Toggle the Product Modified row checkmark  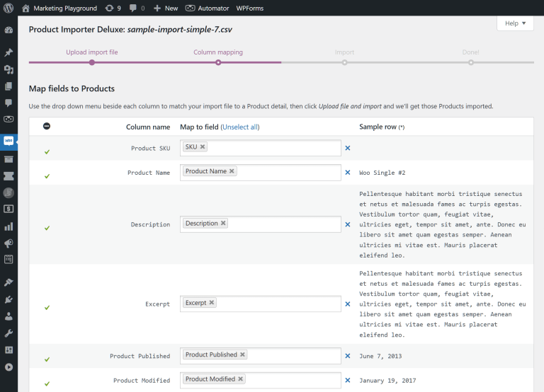click(47, 384)
